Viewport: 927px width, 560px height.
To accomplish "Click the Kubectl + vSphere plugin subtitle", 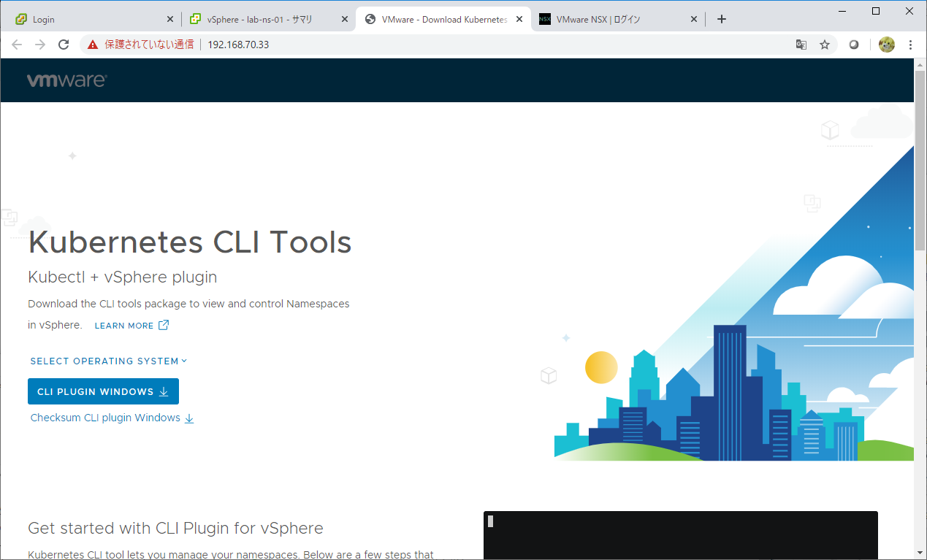I will 123,277.
